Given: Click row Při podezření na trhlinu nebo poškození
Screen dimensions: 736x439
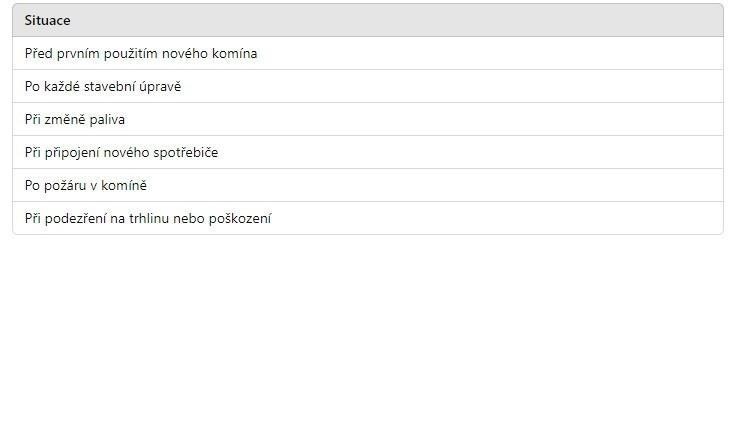Looking at the screenshot, I should tap(368, 218).
